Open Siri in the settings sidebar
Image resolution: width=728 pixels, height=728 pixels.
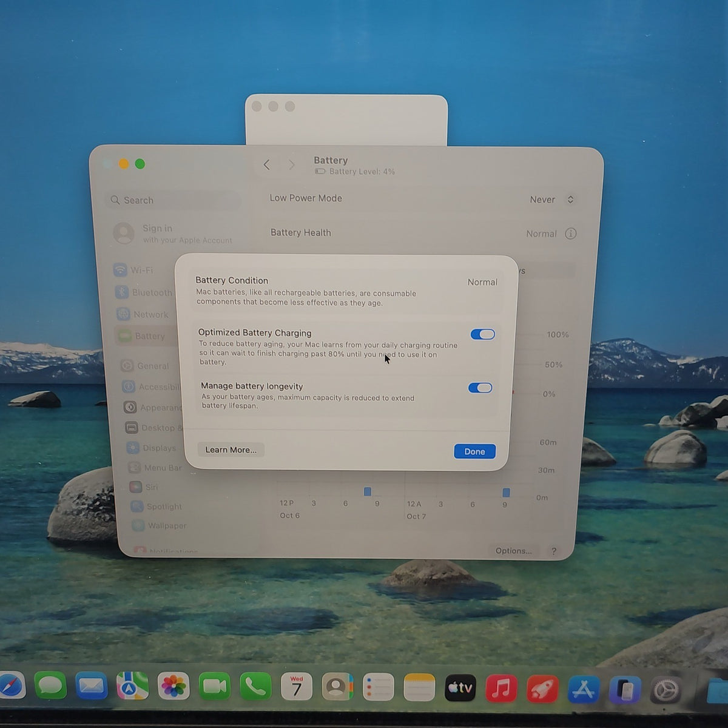[144, 487]
